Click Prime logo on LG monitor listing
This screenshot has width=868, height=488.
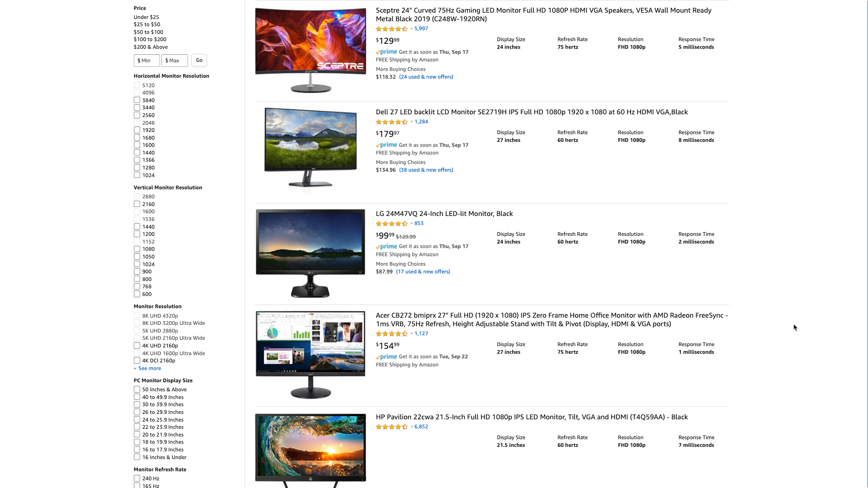tap(387, 247)
